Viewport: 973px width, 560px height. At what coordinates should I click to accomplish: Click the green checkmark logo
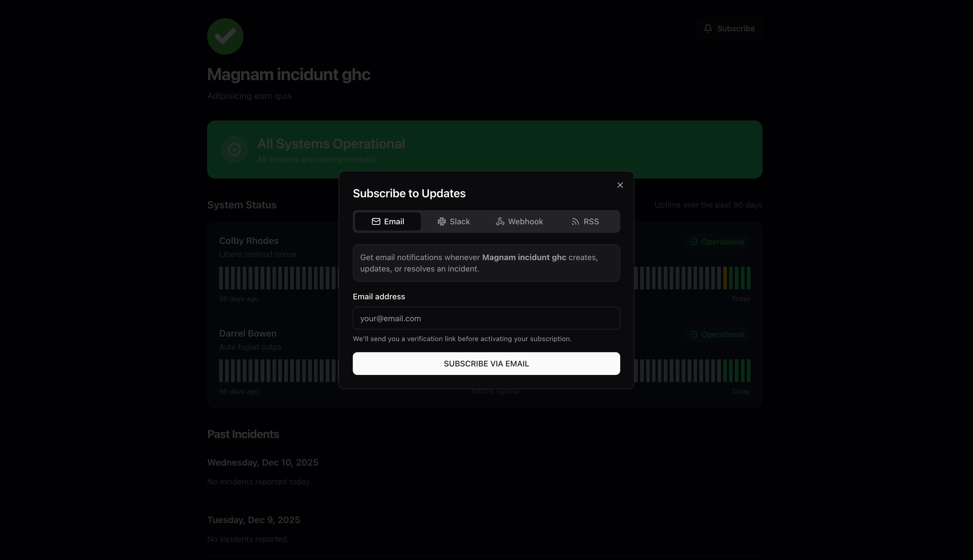coord(225,37)
